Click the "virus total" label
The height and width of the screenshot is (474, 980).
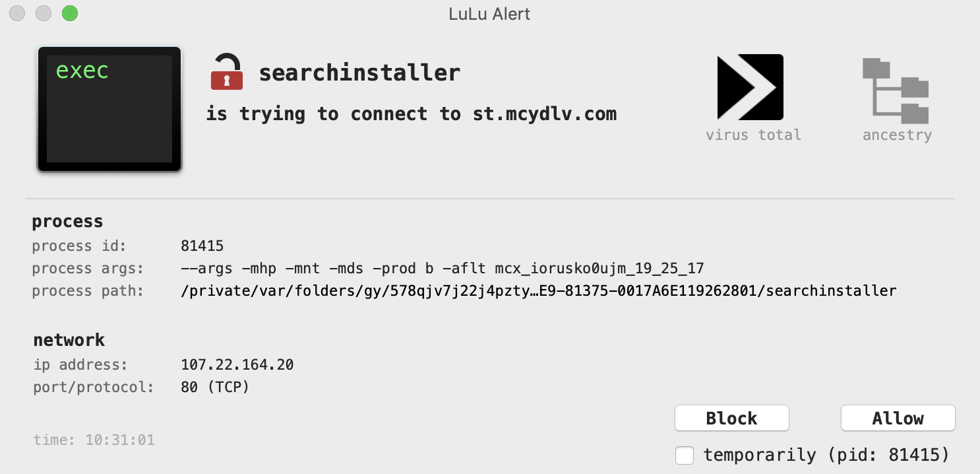click(x=753, y=135)
